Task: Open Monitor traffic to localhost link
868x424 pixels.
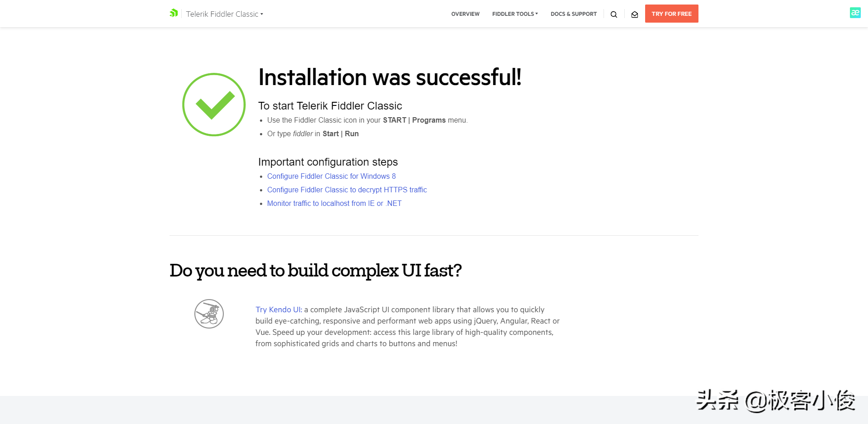Action: 334,203
